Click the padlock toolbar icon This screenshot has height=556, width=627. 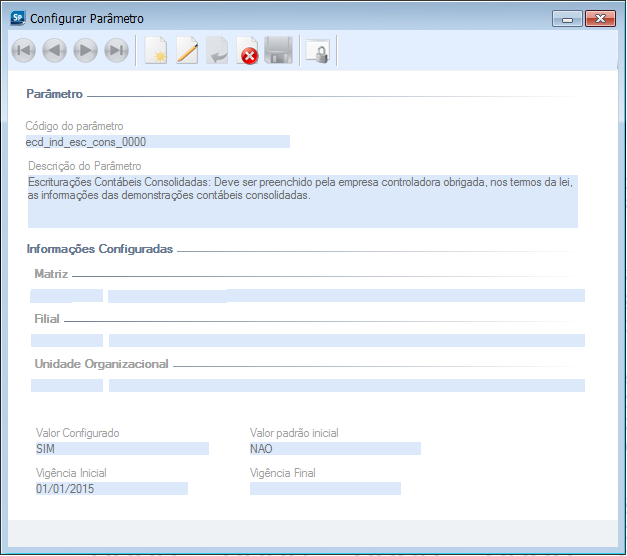coord(318,51)
